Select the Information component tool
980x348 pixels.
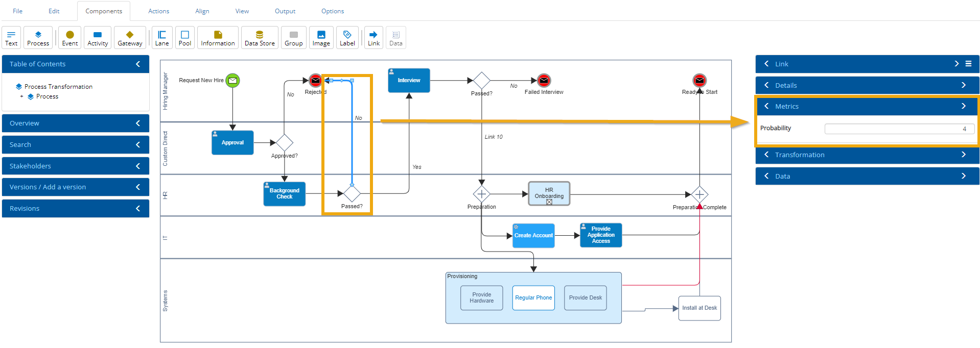[x=218, y=38]
